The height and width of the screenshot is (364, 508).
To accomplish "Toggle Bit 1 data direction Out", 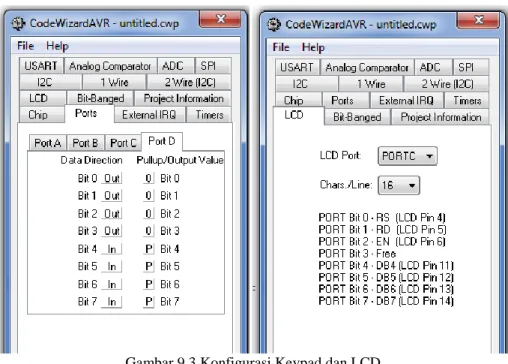I will [112, 196].
